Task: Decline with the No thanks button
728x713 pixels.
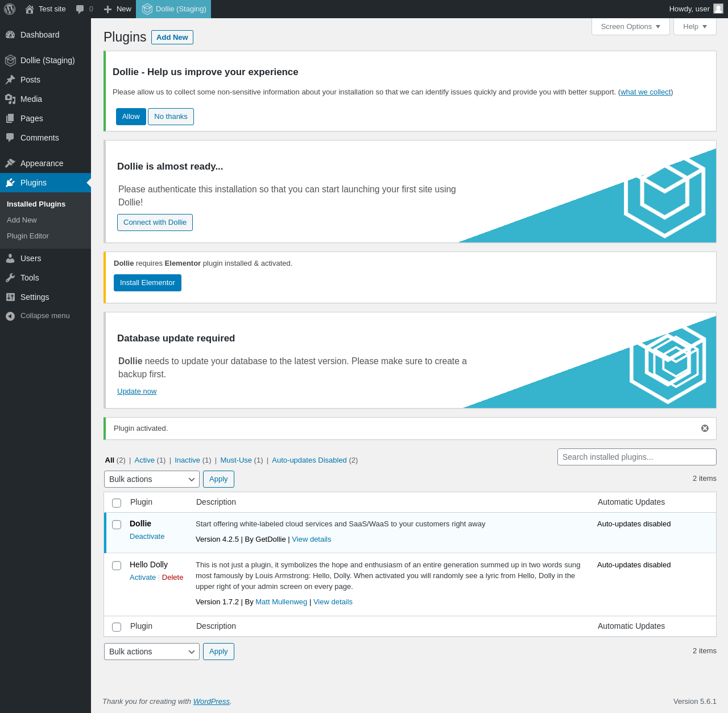Action: coord(171,117)
